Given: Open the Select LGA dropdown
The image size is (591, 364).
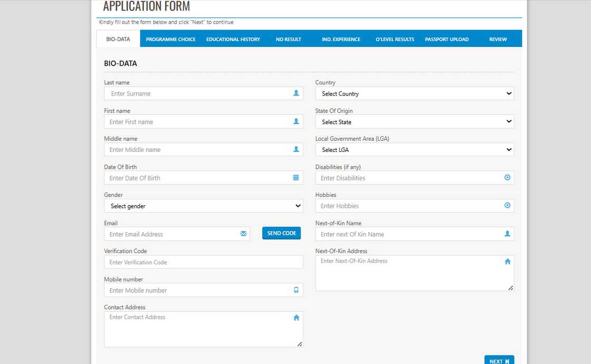Looking at the screenshot, I should pyautogui.click(x=414, y=150).
